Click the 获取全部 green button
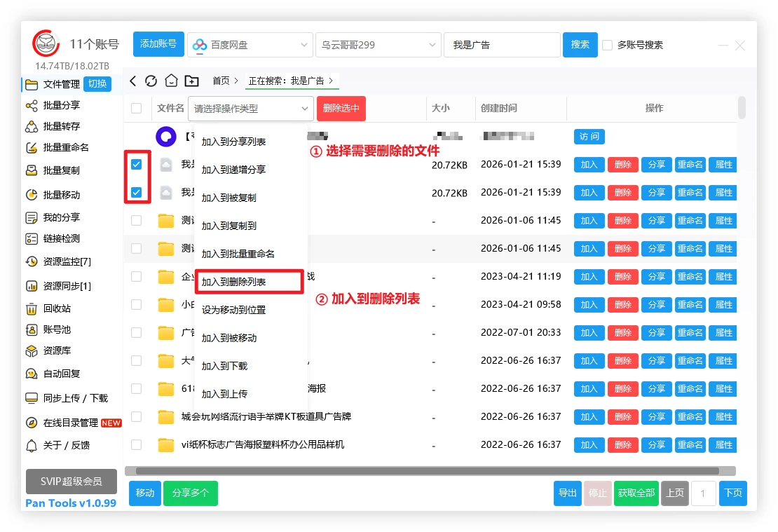The image size is (778, 532). pos(636,493)
